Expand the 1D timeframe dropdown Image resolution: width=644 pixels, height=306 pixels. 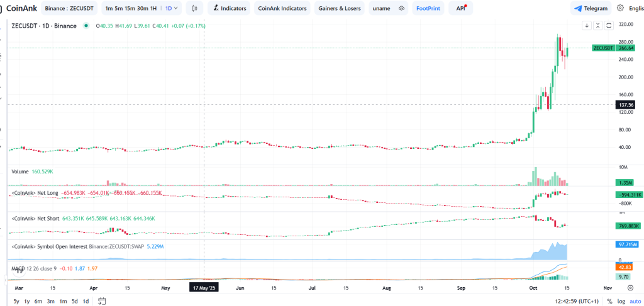point(172,8)
